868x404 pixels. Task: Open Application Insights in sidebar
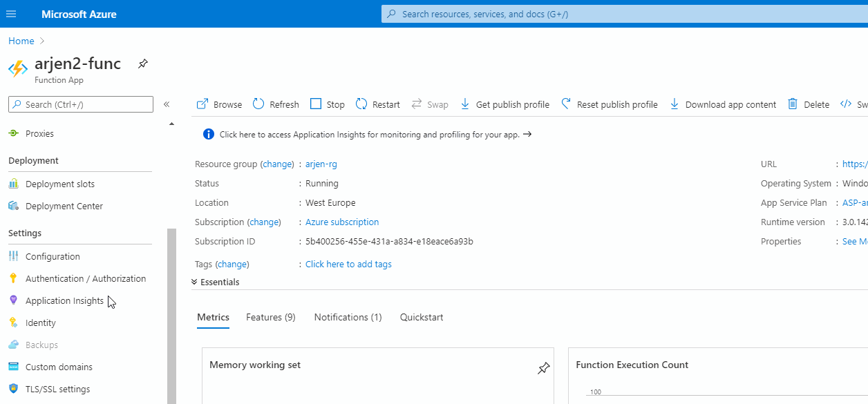click(64, 300)
